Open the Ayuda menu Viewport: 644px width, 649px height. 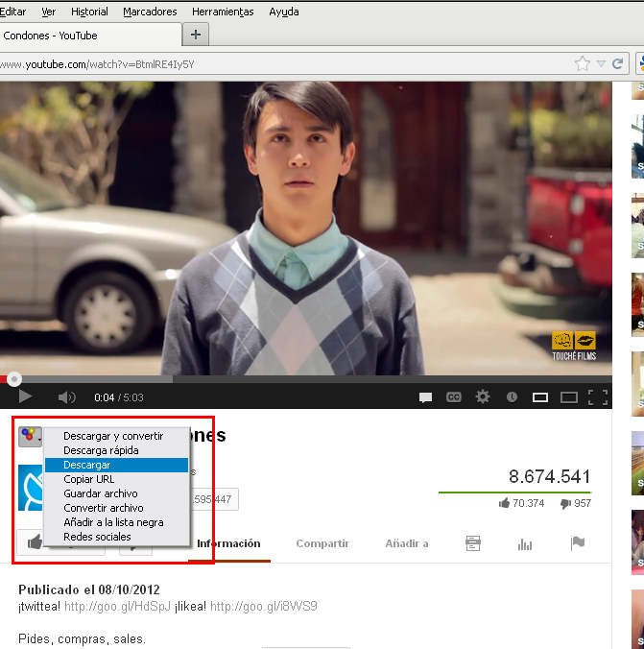point(284,12)
